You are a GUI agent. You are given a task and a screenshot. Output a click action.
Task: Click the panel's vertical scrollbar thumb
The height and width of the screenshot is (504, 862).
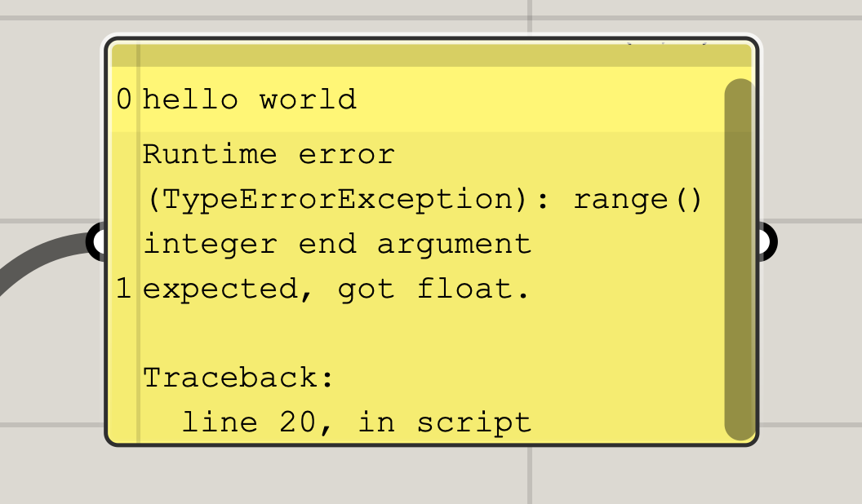click(738, 259)
